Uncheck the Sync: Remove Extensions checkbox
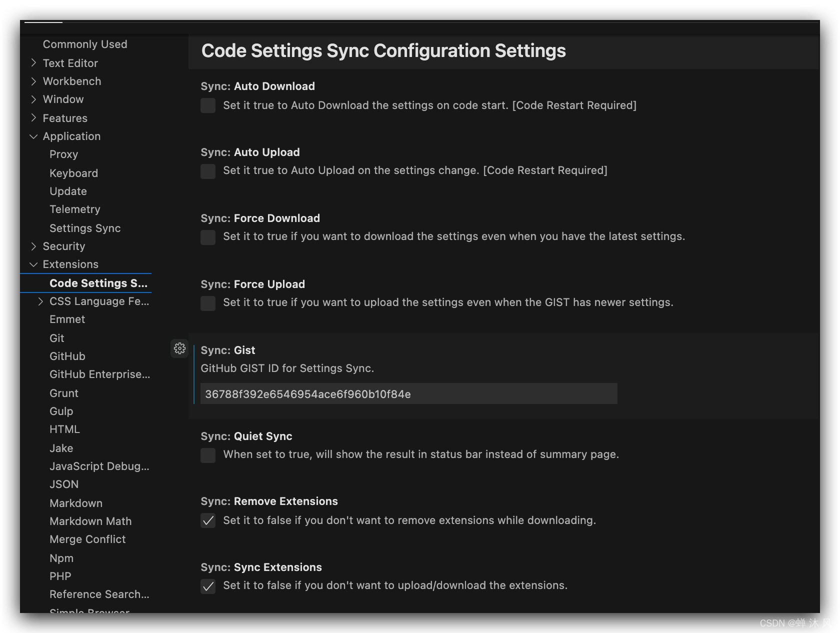 (208, 520)
